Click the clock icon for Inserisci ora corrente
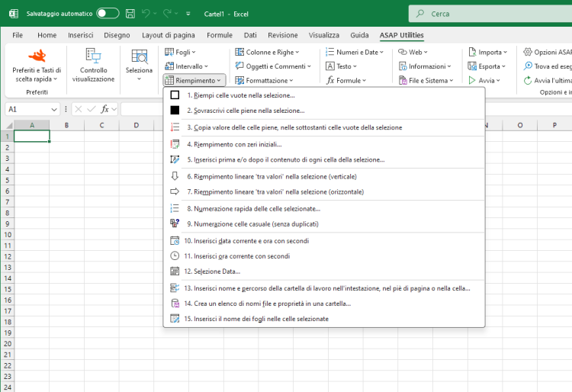Screen dimensions: 572x392 tap(175, 256)
